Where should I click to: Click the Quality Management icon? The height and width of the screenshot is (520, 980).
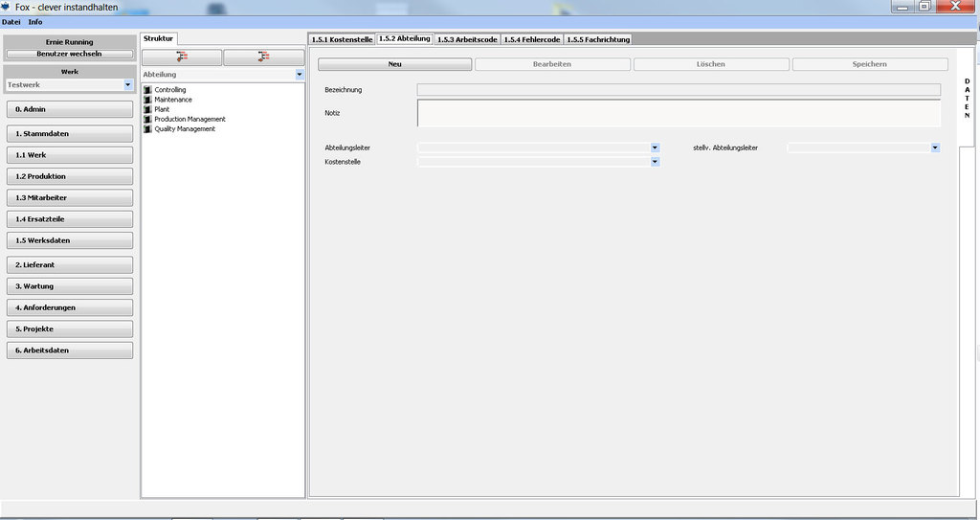[x=147, y=128]
